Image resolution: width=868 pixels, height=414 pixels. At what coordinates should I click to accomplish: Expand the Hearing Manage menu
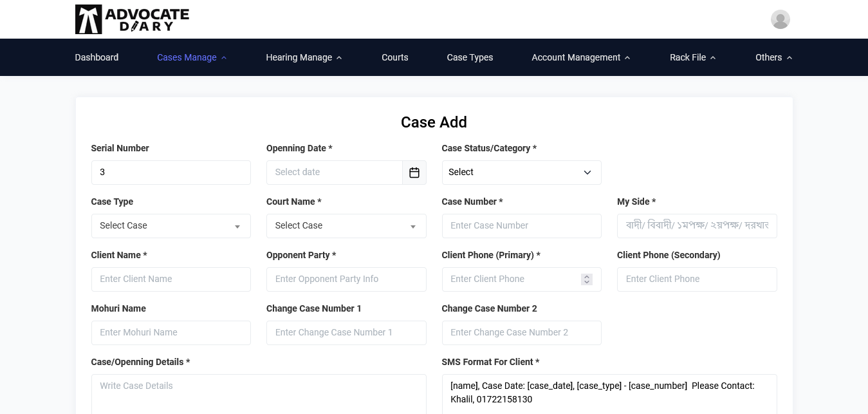click(304, 57)
